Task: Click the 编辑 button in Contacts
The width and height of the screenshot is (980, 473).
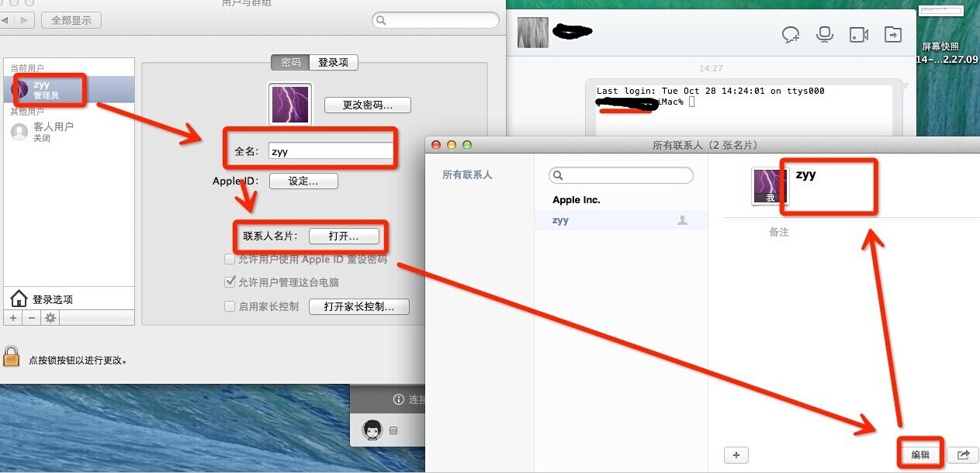Action: click(920, 455)
